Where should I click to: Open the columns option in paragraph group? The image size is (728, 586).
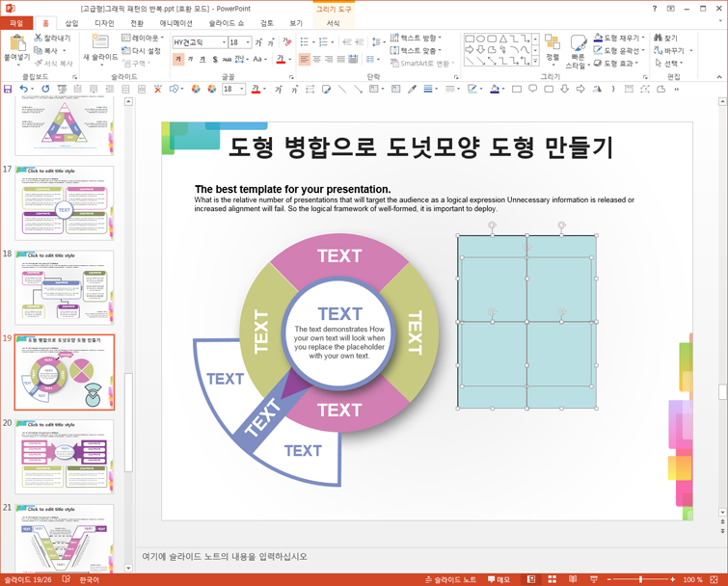pyautogui.click(x=370, y=60)
